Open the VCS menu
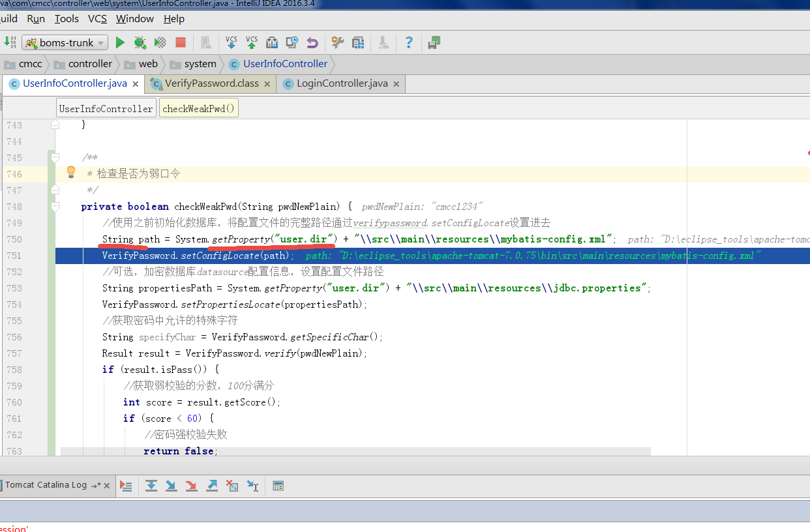810x532 pixels. click(x=97, y=19)
